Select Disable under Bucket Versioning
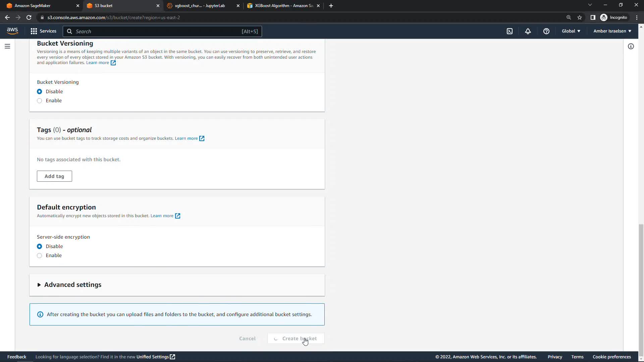644x362 pixels. pos(40,92)
